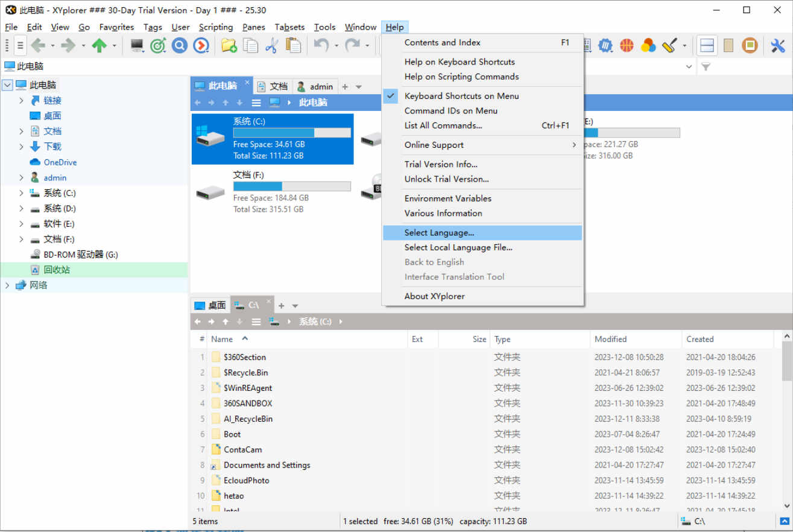Click the orange arrow Recent Locations icon
The height and width of the screenshot is (532, 793).
tap(201, 45)
